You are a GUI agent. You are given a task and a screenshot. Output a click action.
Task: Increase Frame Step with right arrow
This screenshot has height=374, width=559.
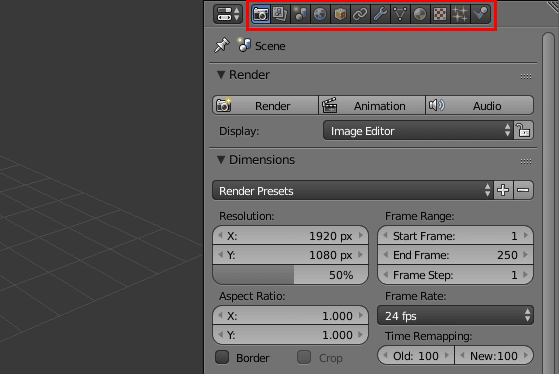pyautogui.click(x=526, y=275)
